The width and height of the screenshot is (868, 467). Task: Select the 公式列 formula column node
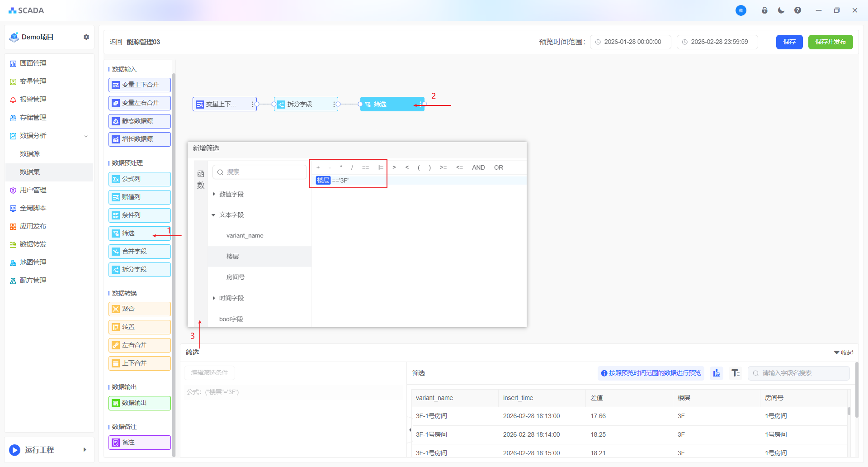(x=139, y=179)
